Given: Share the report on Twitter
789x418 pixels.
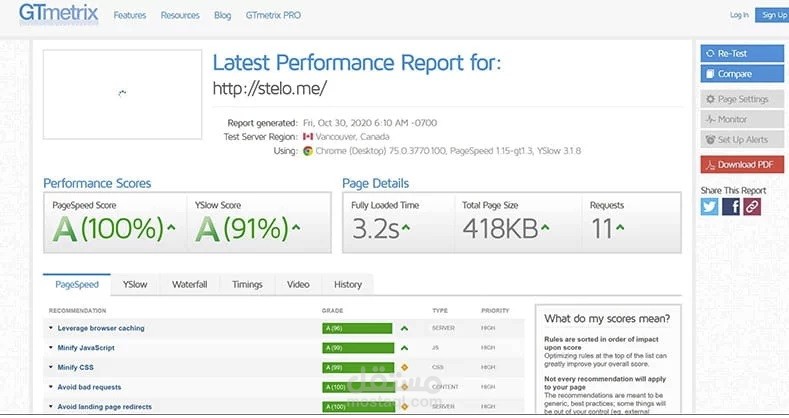Looking at the screenshot, I should pos(709,206).
